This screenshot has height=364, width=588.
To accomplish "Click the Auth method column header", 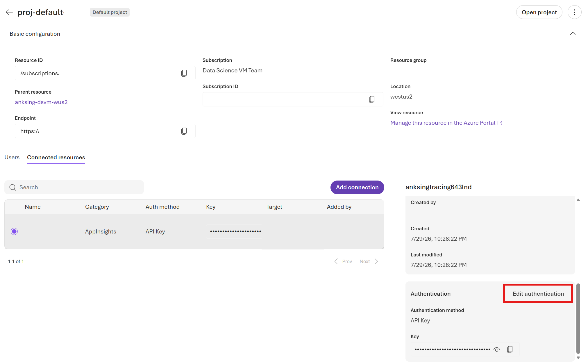I will tap(162, 207).
